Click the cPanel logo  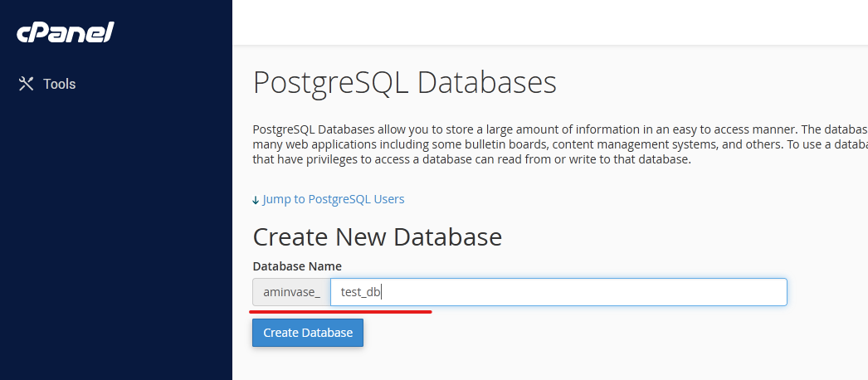coord(66,33)
